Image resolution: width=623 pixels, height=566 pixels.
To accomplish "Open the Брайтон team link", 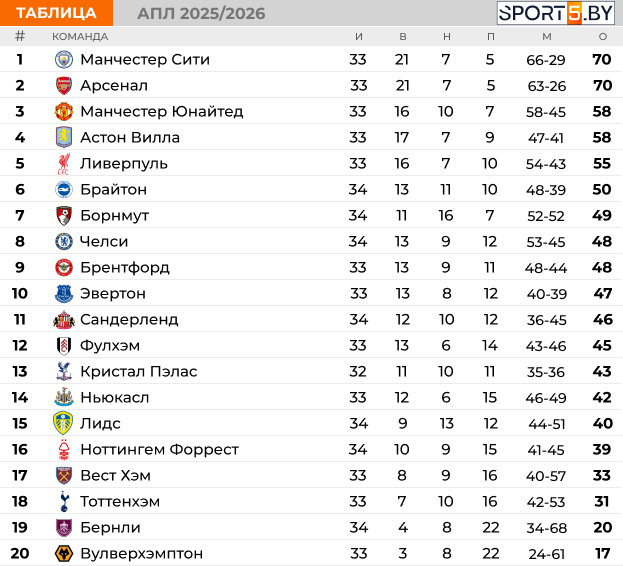I will coord(113,189).
